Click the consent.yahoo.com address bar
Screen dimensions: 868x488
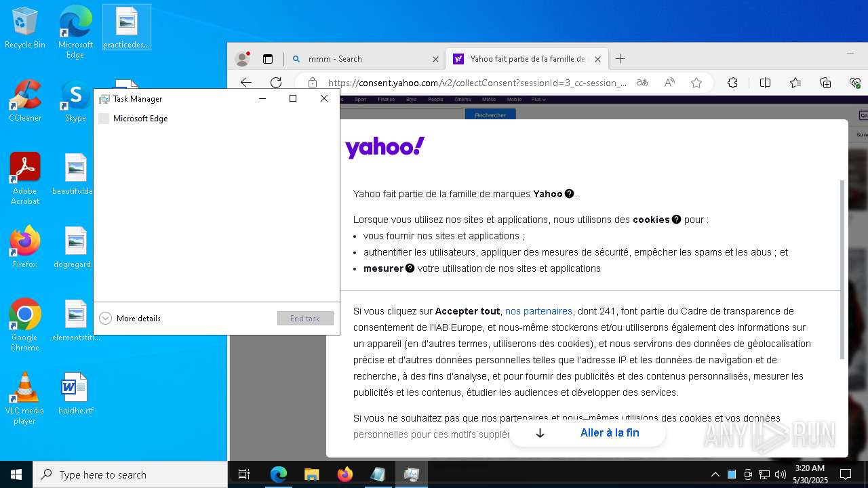[477, 83]
